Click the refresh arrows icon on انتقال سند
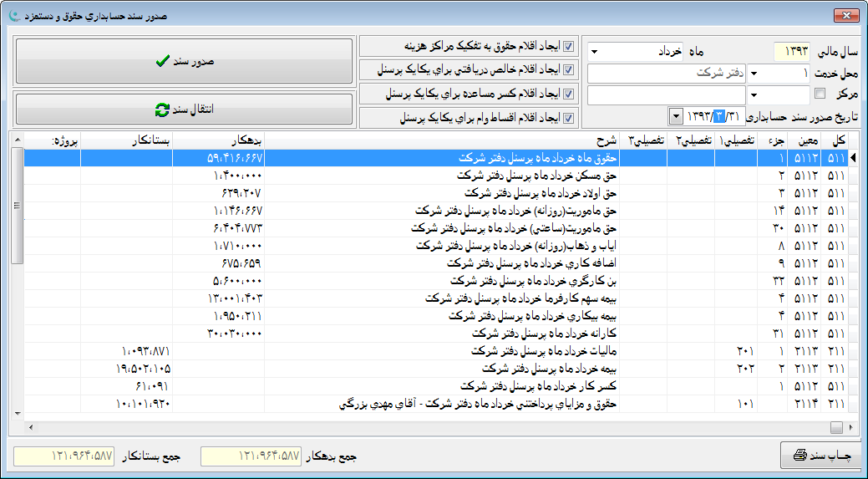 tap(162, 110)
